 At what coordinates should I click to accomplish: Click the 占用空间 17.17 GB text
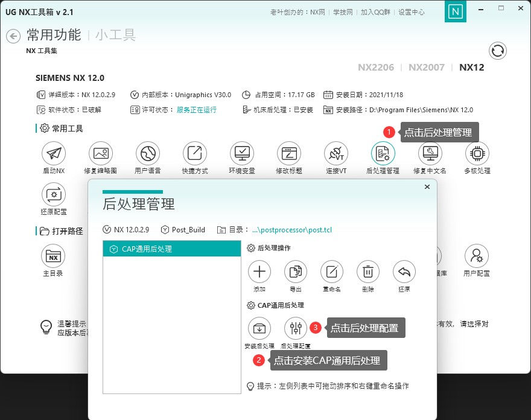coord(285,95)
